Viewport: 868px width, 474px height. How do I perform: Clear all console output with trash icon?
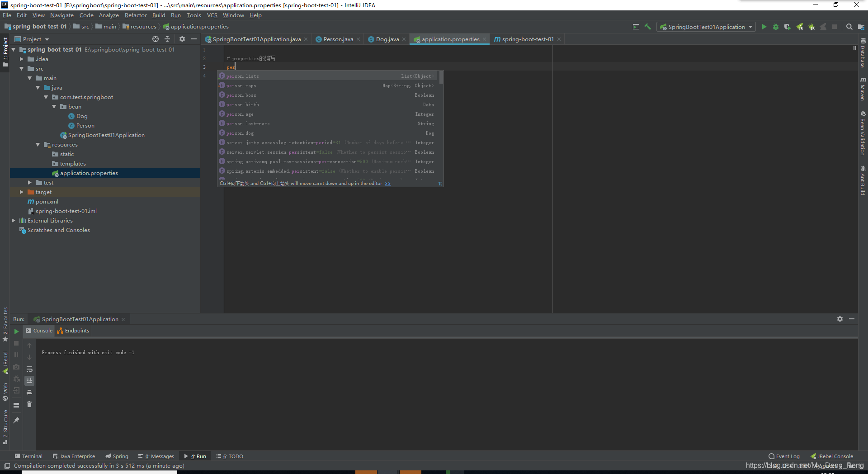pos(29,404)
